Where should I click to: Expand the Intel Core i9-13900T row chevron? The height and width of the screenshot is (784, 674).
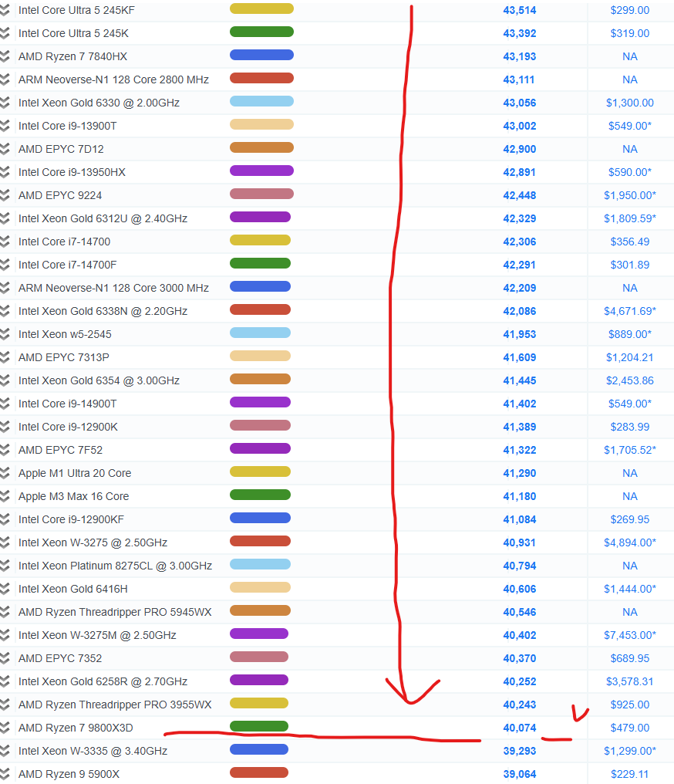click(5, 126)
